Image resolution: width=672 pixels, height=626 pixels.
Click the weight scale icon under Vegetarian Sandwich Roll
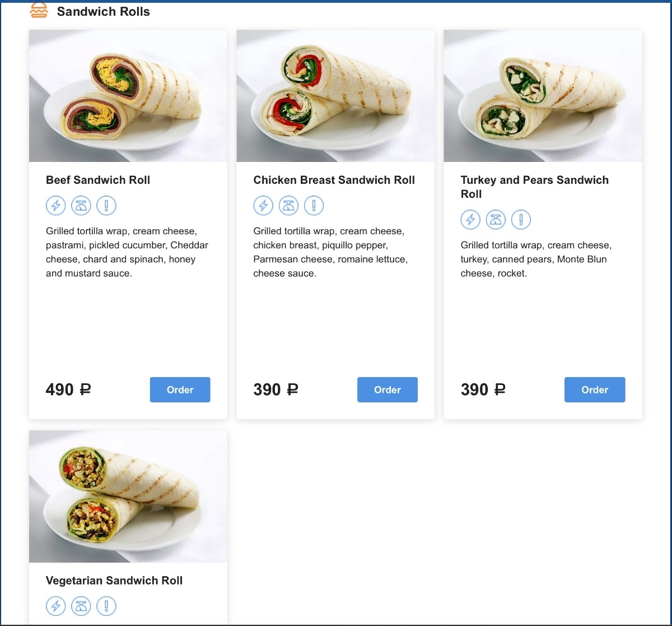[81, 606]
